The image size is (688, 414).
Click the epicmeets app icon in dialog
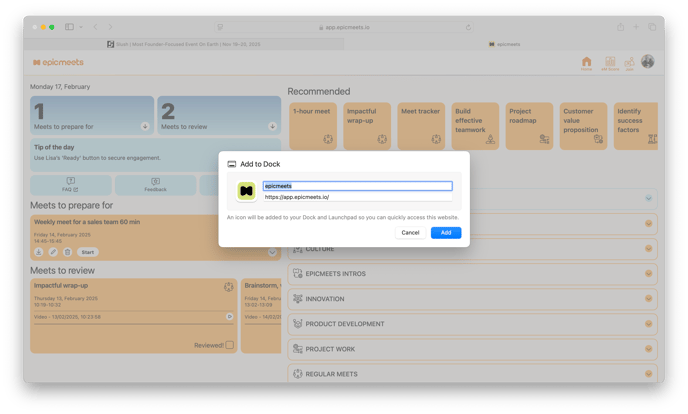[246, 191]
